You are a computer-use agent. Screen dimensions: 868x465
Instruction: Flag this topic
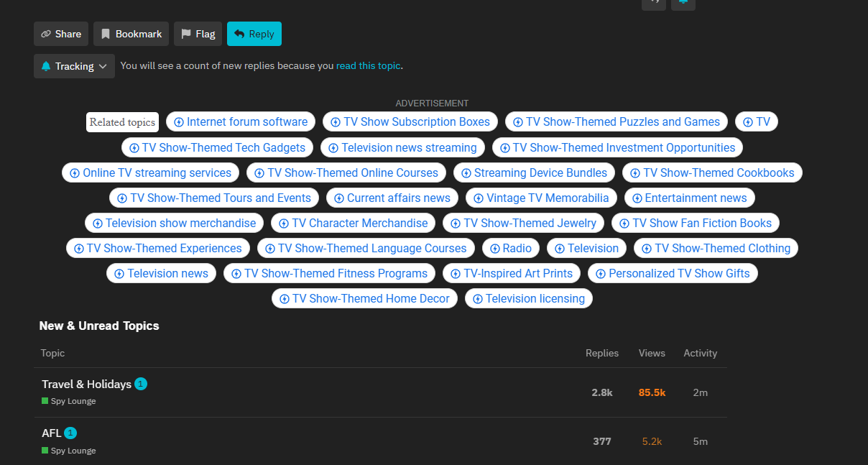(x=198, y=34)
